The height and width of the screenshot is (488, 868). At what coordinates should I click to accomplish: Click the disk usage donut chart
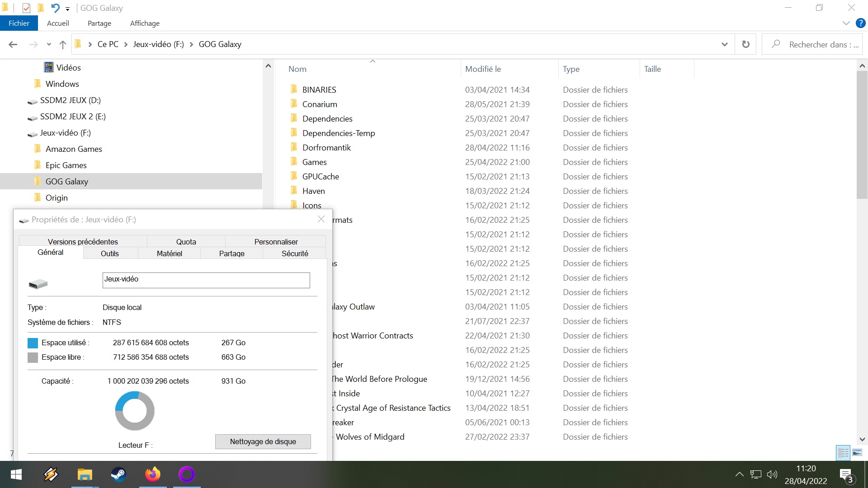pyautogui.click(x=135, y=411)
